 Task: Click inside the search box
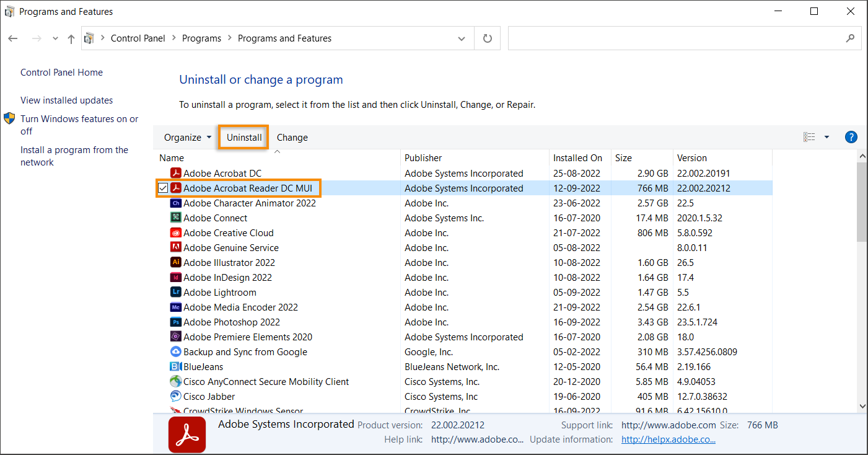coord(682,38)
